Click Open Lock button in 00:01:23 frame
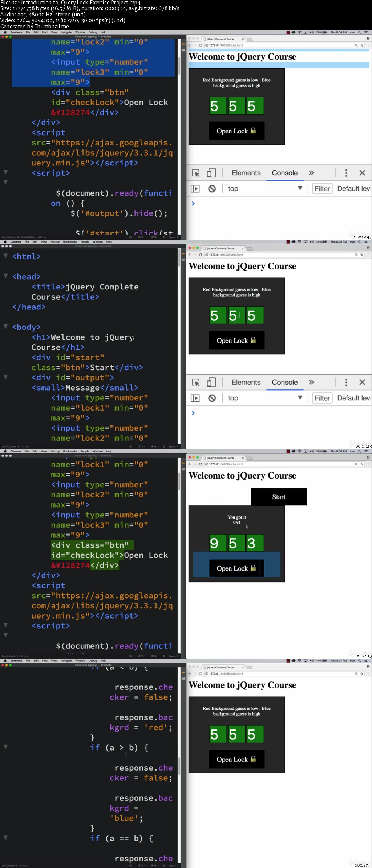The height and width of the screenshot is (868, 372). (236, 340)
